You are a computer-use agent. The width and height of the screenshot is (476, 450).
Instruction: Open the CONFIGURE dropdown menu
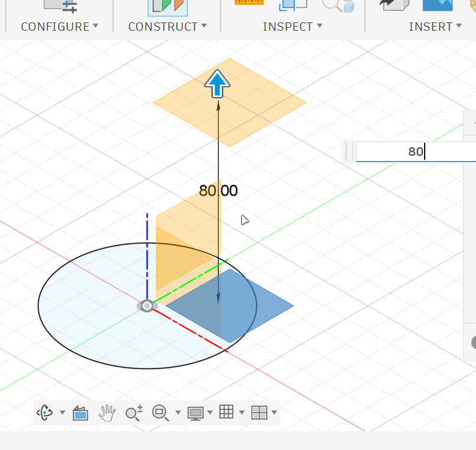point(60,27)
